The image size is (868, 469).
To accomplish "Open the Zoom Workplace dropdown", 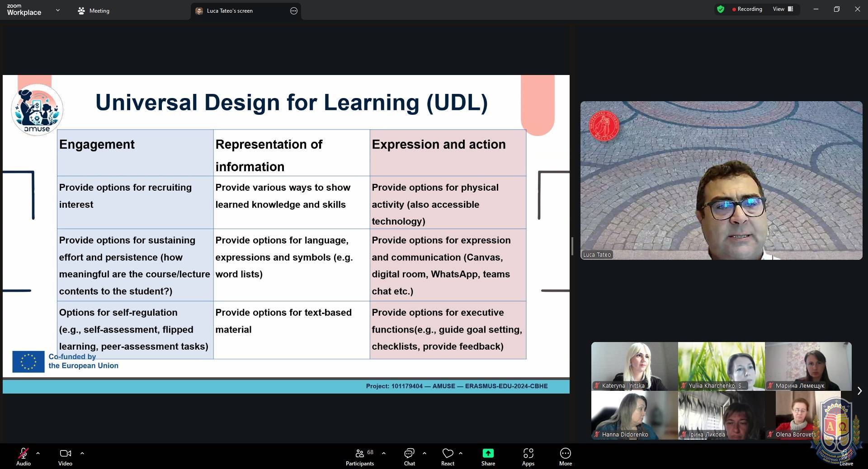I will pos(57,10).
